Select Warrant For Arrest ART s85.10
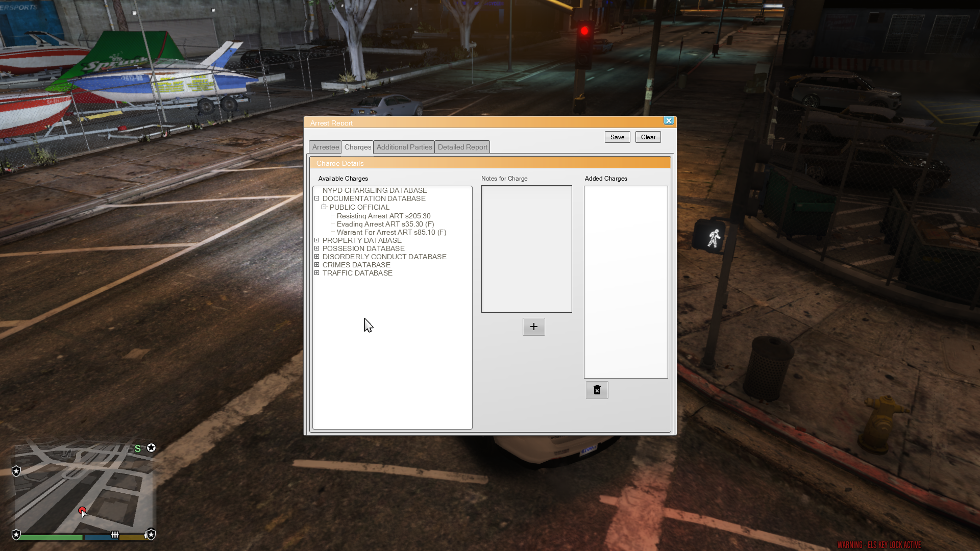The height and width of the screenshot is (551, 980). point(391,232)
